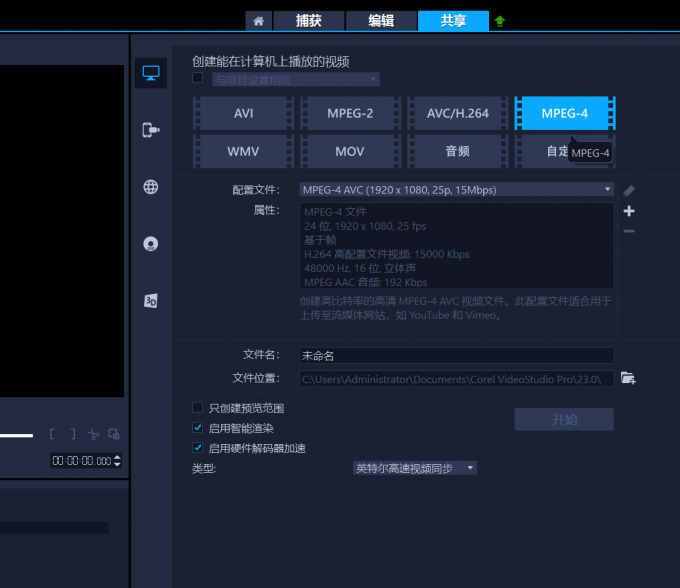
Task: Select the Web globe sidebar icon
Action: coord(151,187)
